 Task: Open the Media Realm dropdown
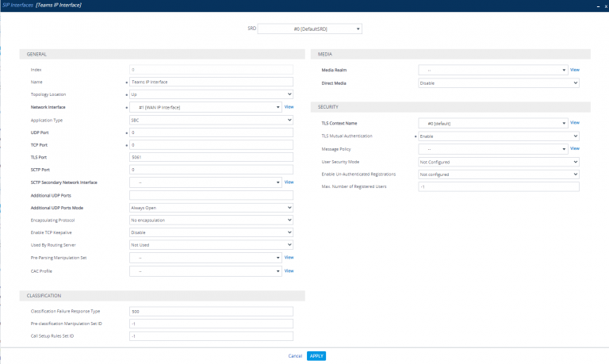coord(493,70)
